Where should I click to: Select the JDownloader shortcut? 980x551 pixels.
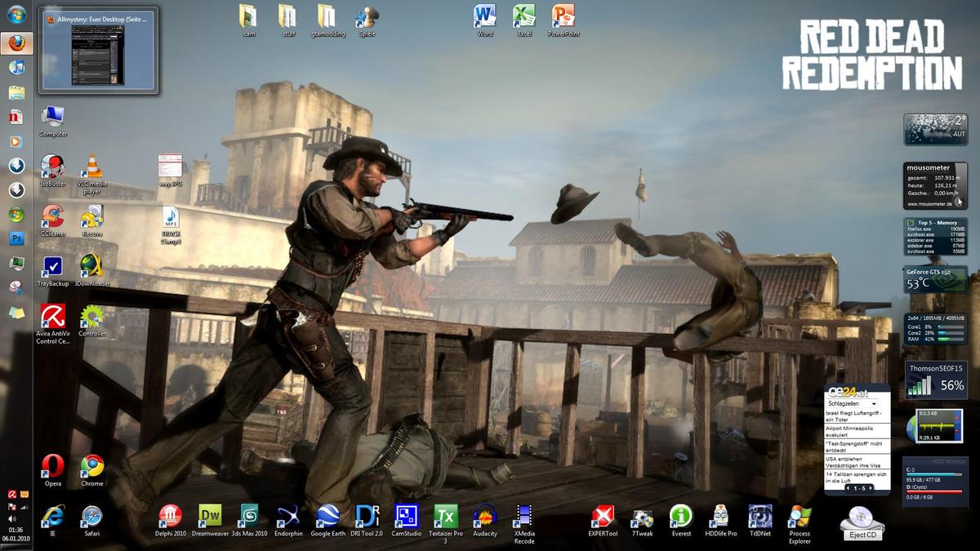click(x=92, y=271)
